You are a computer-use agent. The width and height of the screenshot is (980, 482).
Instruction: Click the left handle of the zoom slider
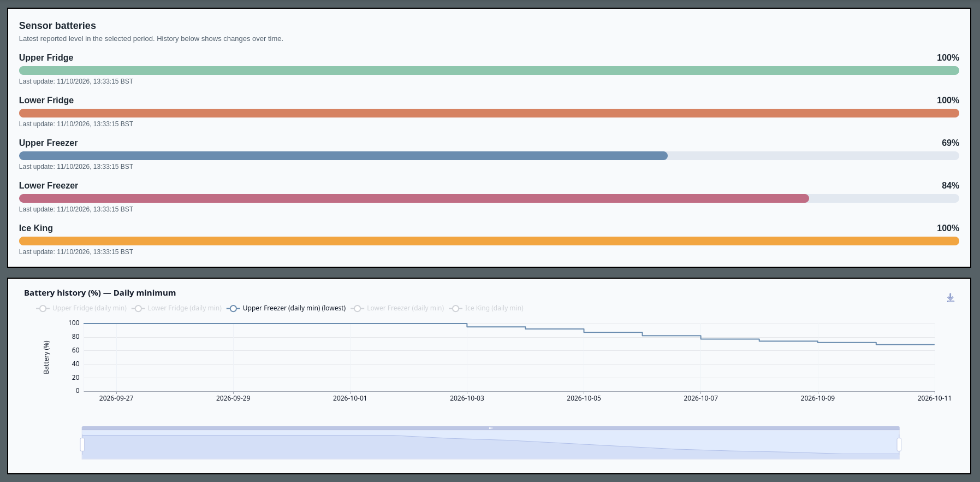pos(82,444)
